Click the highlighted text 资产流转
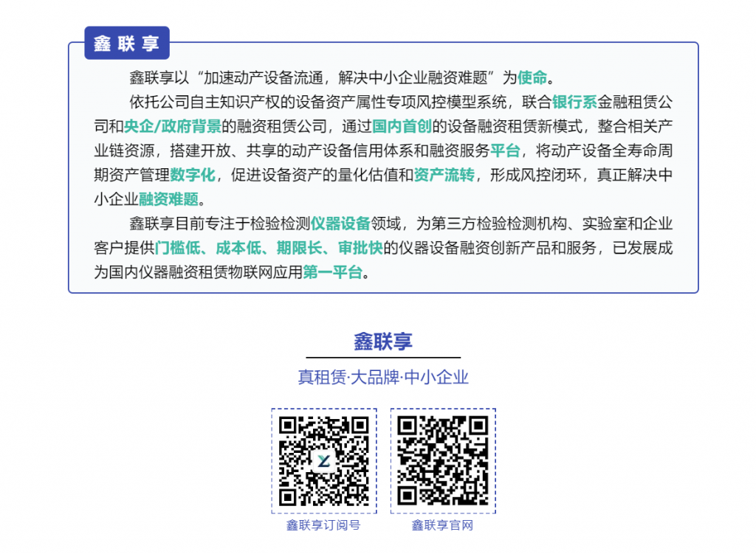 pyautogui.click(x=444, y=175)
